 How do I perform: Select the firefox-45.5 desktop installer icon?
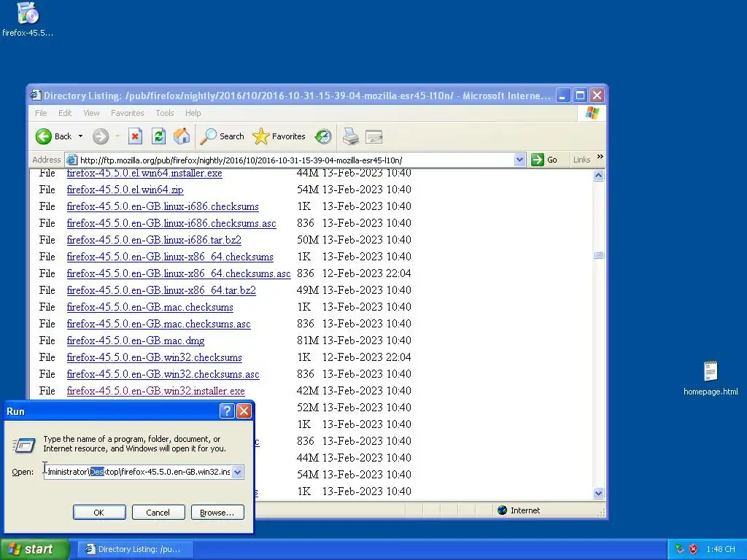(x=28, y=20)
